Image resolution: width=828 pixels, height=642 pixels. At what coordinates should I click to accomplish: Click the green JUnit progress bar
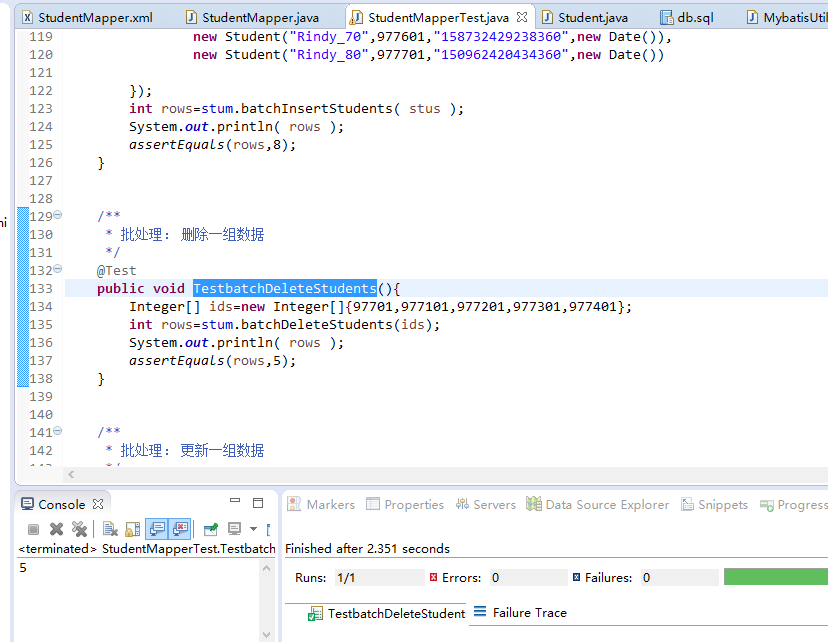click(775, 577)
